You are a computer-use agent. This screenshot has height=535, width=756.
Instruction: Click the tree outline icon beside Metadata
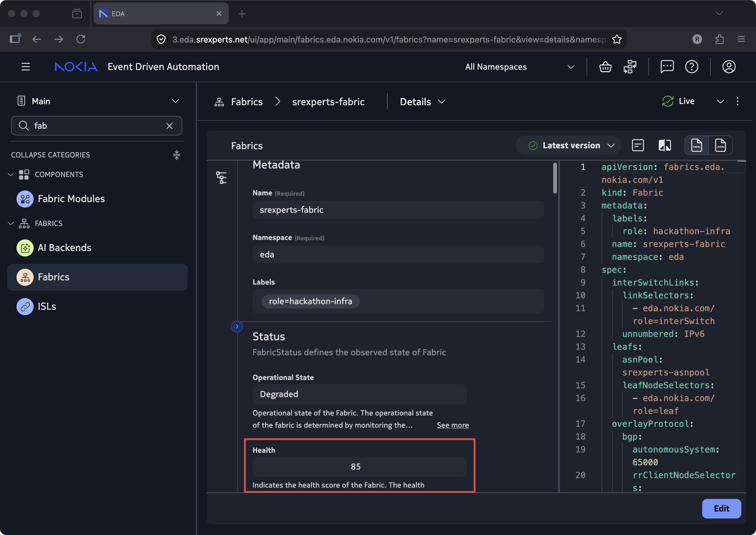[221, 178]
